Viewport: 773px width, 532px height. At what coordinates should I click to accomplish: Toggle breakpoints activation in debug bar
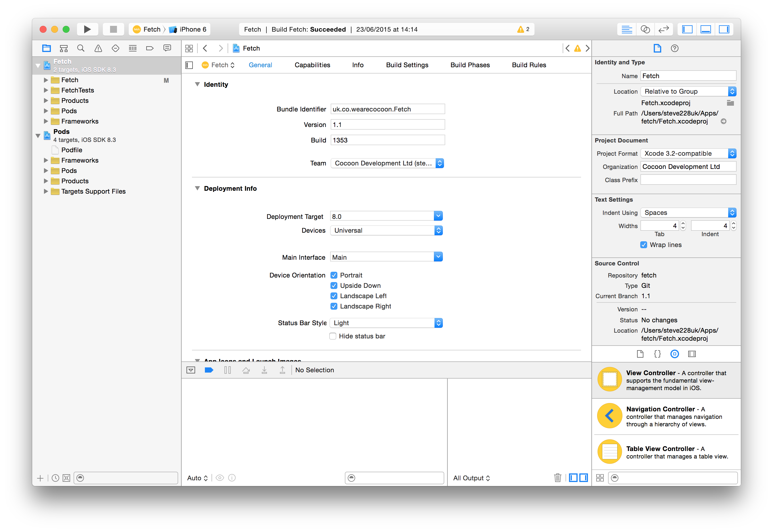coord(209,370)
